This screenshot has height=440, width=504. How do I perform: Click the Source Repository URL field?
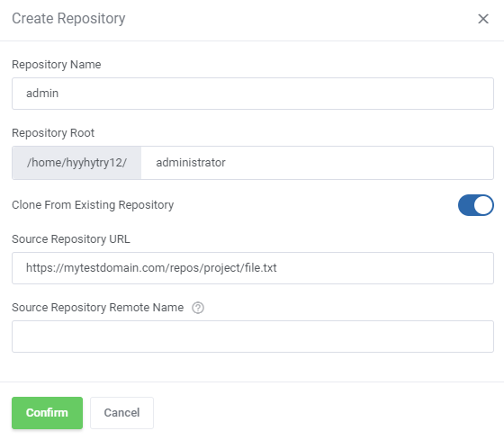(x=253, y=268)
